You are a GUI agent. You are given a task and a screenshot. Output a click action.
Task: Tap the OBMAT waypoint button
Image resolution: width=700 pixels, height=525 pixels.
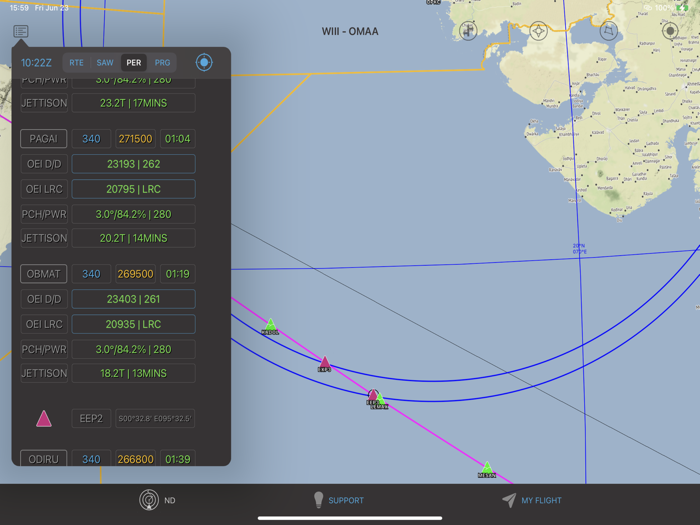(44, 274)
